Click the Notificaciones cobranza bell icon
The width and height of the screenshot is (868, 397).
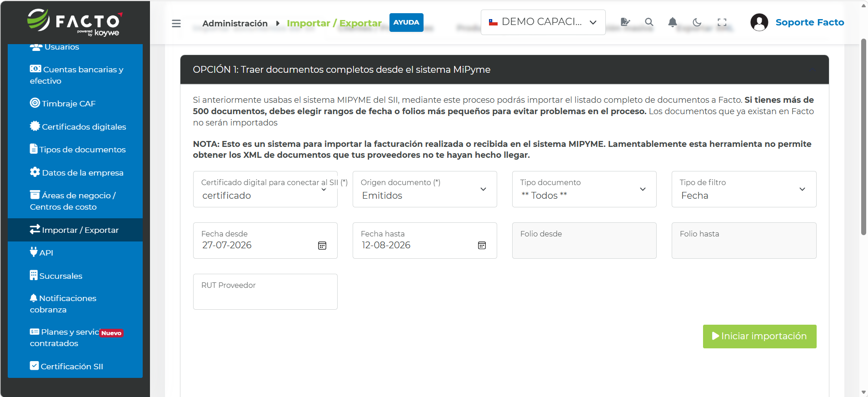point(34,298)
